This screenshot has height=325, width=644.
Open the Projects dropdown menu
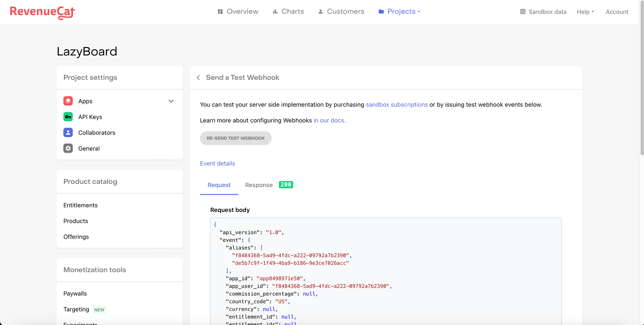tap(399, 12)
